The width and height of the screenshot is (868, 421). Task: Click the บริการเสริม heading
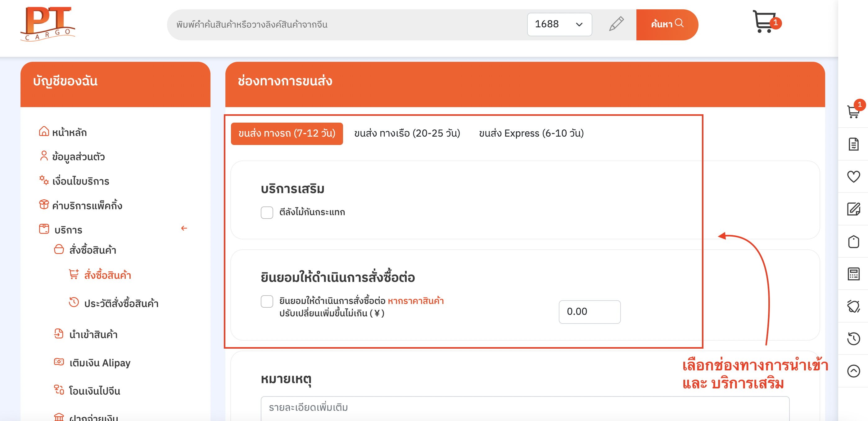pyautogui.click(x=292, y=189)
